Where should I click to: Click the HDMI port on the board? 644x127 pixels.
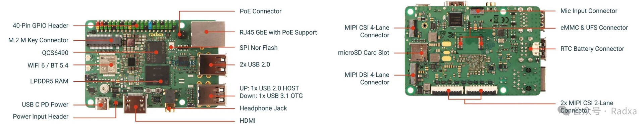tap(136, 103)
